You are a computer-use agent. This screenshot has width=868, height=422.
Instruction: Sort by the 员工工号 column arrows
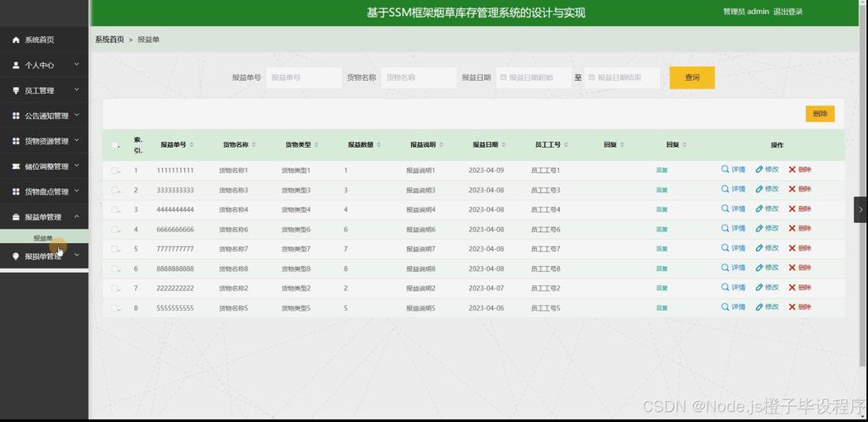(x=567, y=145)
